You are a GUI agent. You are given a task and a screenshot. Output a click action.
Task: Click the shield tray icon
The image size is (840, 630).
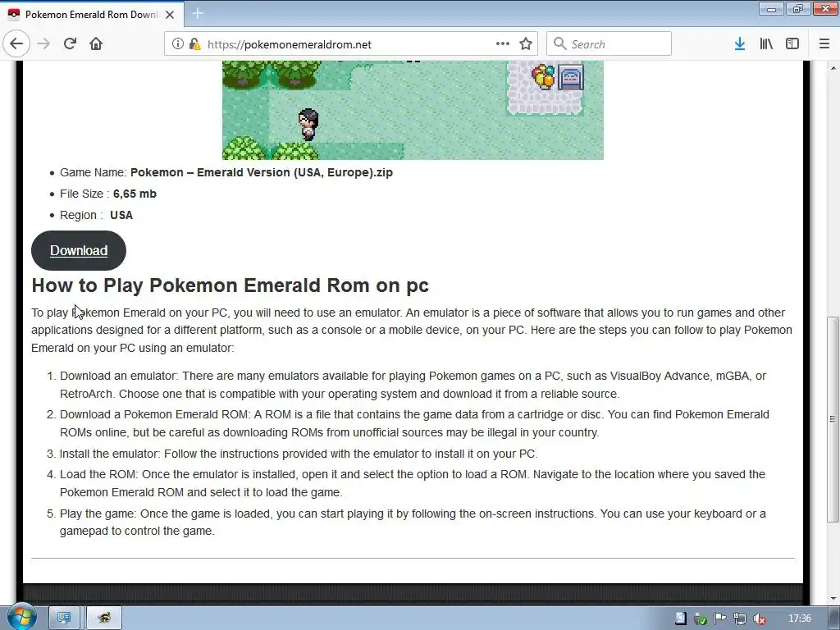click(701, 619)
